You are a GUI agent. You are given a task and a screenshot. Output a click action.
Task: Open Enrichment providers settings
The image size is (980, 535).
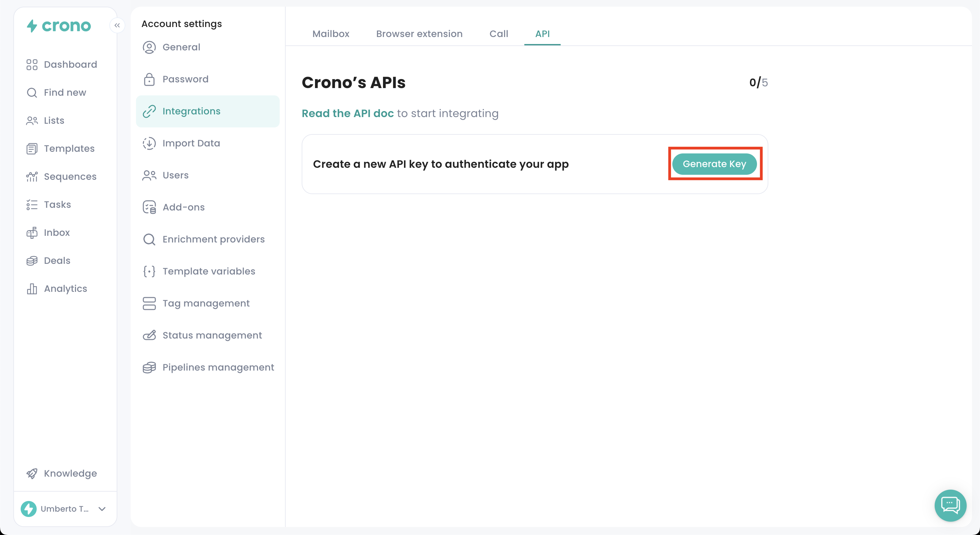213,239
